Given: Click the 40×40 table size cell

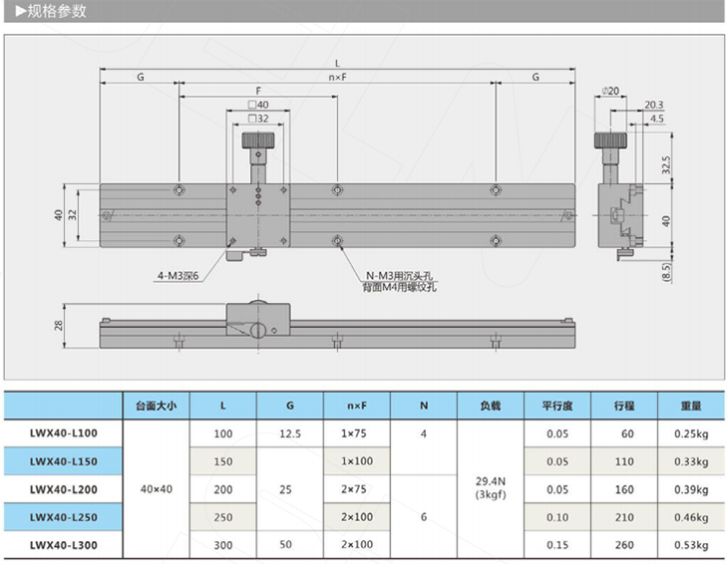Looking at the screenshot, I should pyautogui.click(x=156, y=489).
